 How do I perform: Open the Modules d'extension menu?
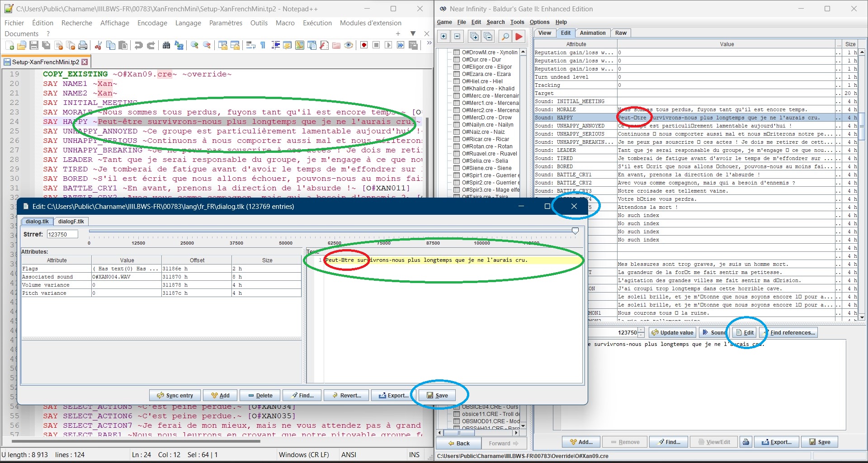pyautogui.click(x=371, y=23)
